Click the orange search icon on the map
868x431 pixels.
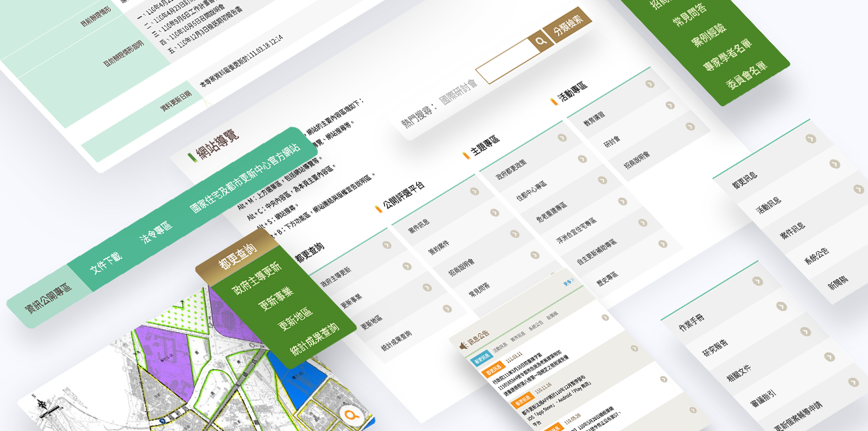tap(352, 415)
